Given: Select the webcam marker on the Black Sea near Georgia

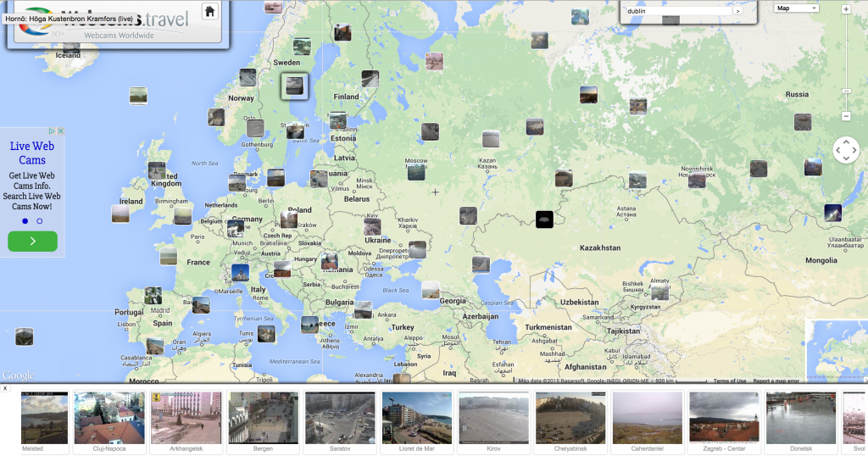Looking at the screenshot, I should pyautogui.click(x=431, y=289).
